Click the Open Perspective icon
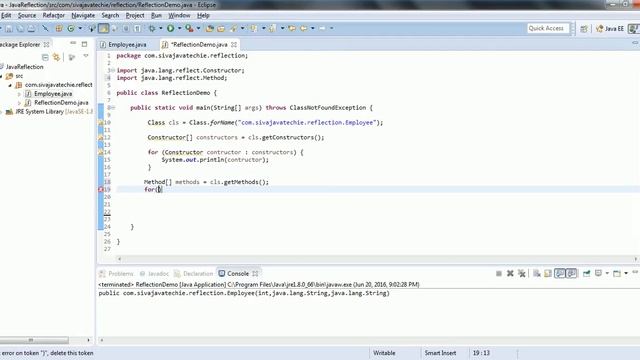The height and width of the screenshot is (360, 640). pos(584,29)
